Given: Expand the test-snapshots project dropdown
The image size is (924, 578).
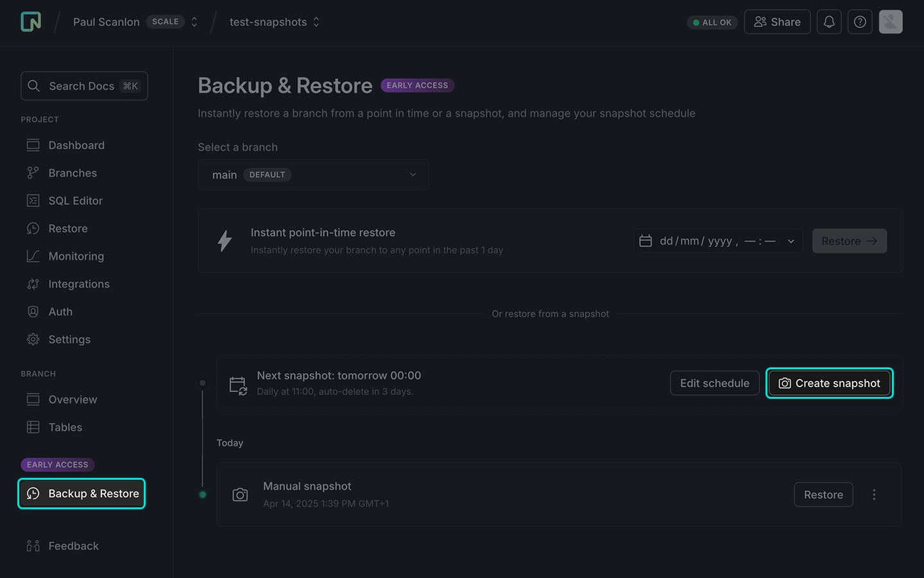Looking at the screenshot, I should (x=316, y=21).
